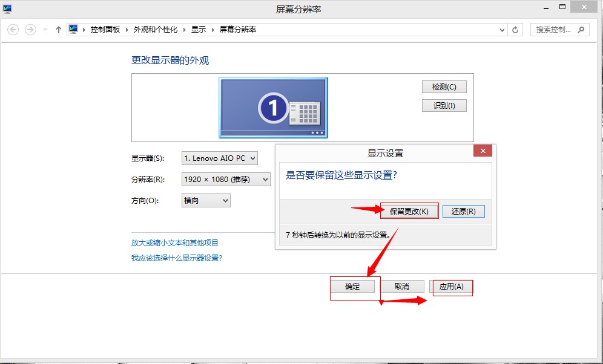
Task: Click into the 搜索控制面板 search field
Action: 553,29
